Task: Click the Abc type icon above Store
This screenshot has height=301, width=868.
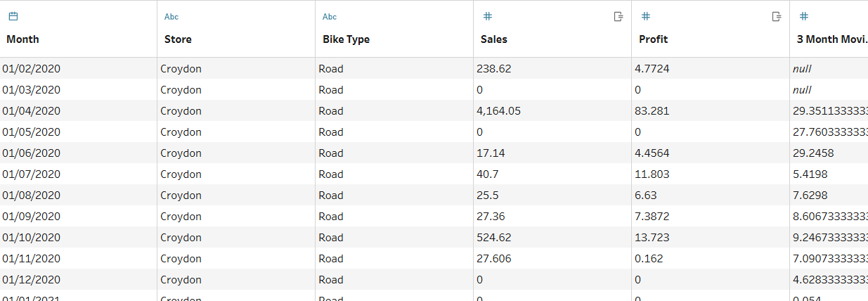Action: coord(171,16)
